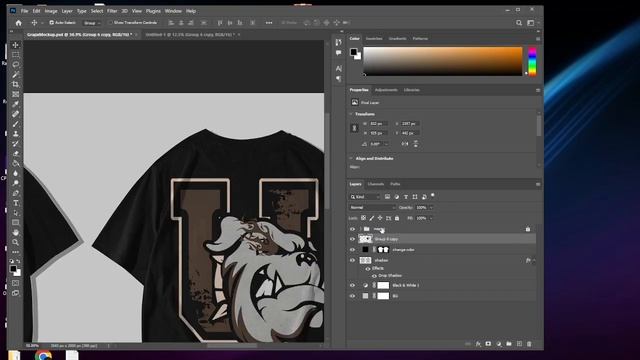Select the Move tool in the toolbar
Viewport: 640px width, 360px height.
click(x=16, y=45)
